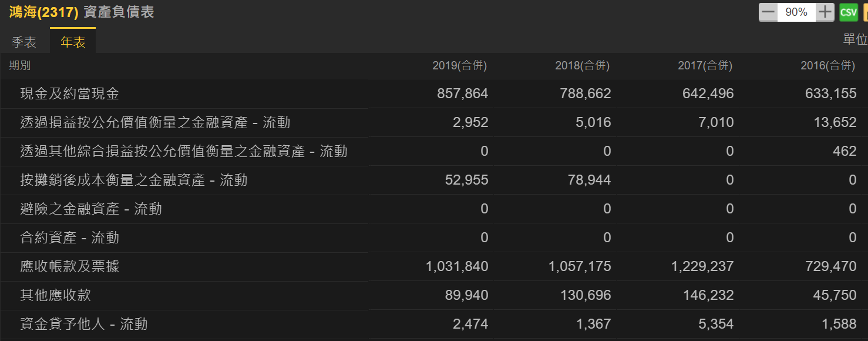868x341 pixels.
Task: Select the 現金及約當現金 row label
Action: (x=70, y=93)
